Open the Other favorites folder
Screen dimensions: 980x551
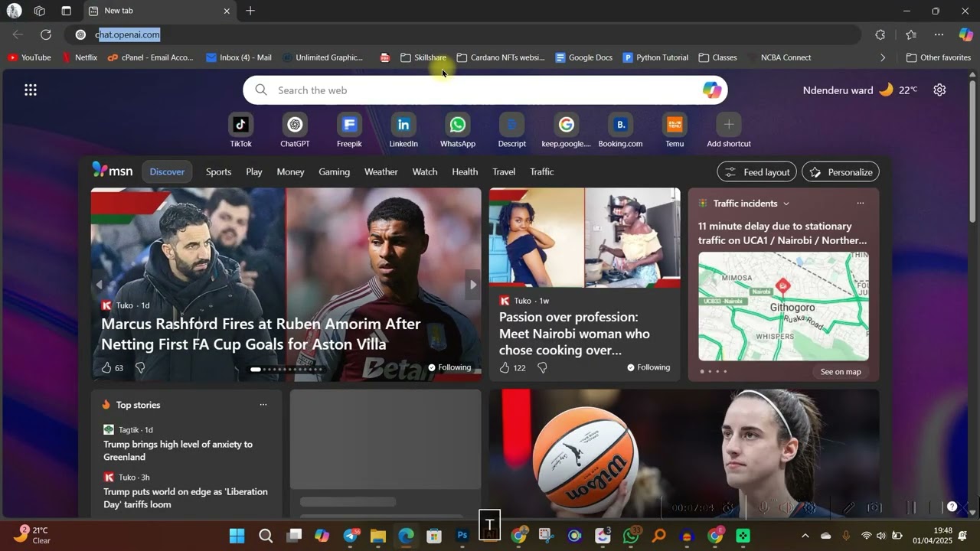point(939,57)
